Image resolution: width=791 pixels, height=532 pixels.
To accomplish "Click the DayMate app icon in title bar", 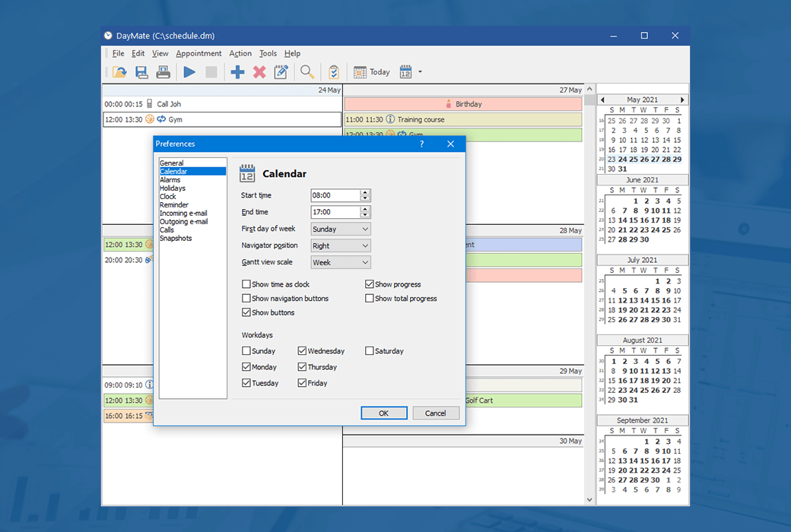I will point(108,35).
